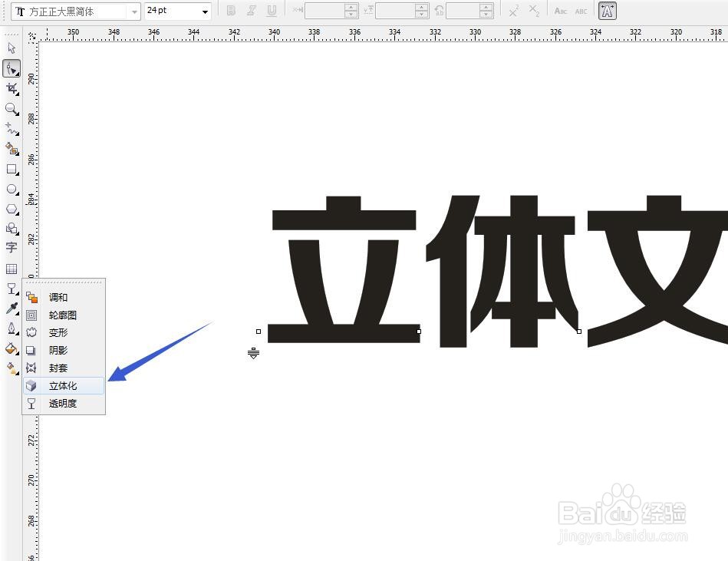
Task: Select the Pick tool in toolbox
Action: 12,48
